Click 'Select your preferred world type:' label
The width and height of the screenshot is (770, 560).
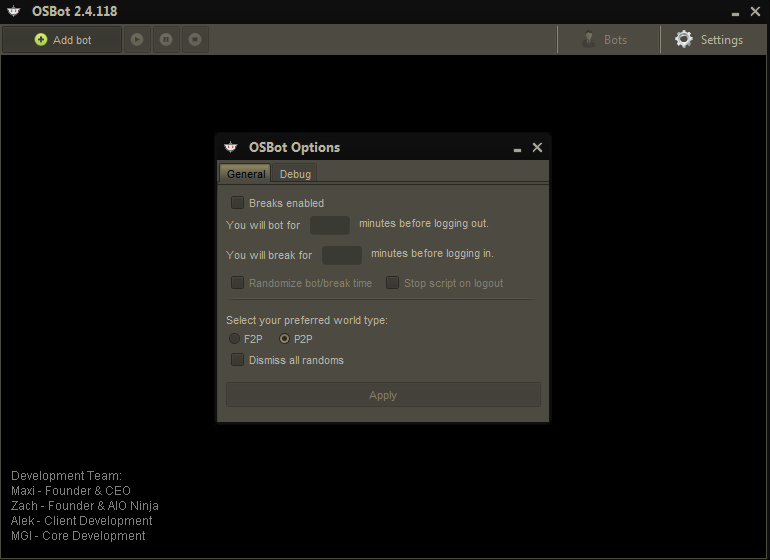306,320
